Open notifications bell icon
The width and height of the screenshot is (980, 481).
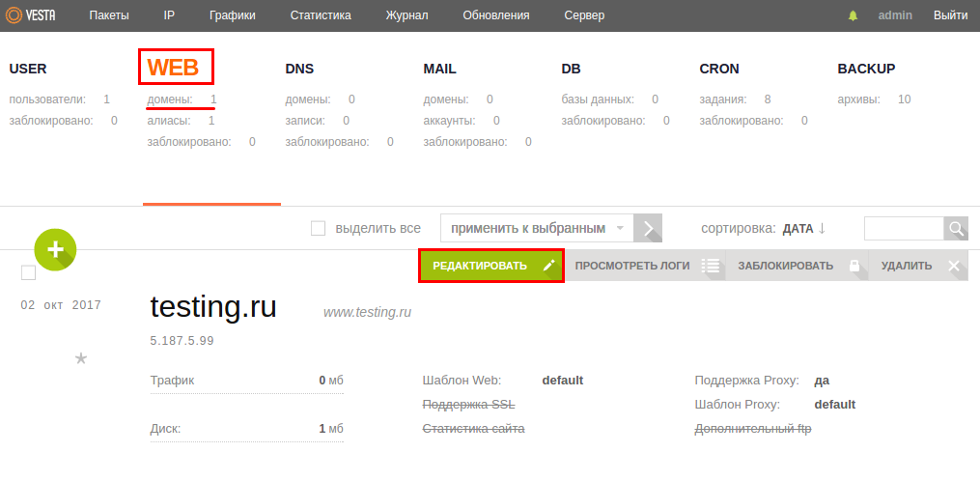coord(853,15)
